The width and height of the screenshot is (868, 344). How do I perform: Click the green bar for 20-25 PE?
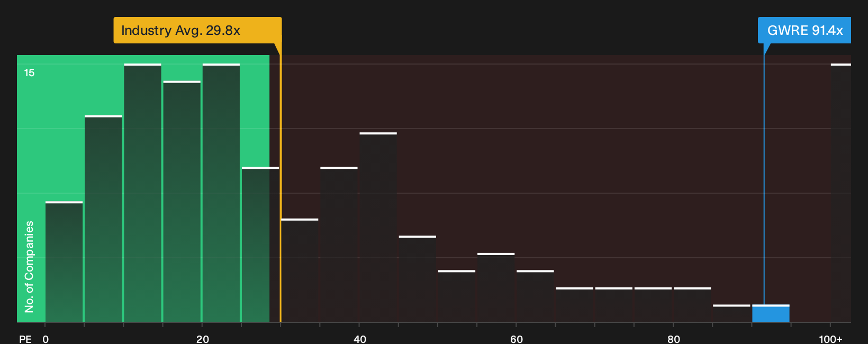point(221,193)
